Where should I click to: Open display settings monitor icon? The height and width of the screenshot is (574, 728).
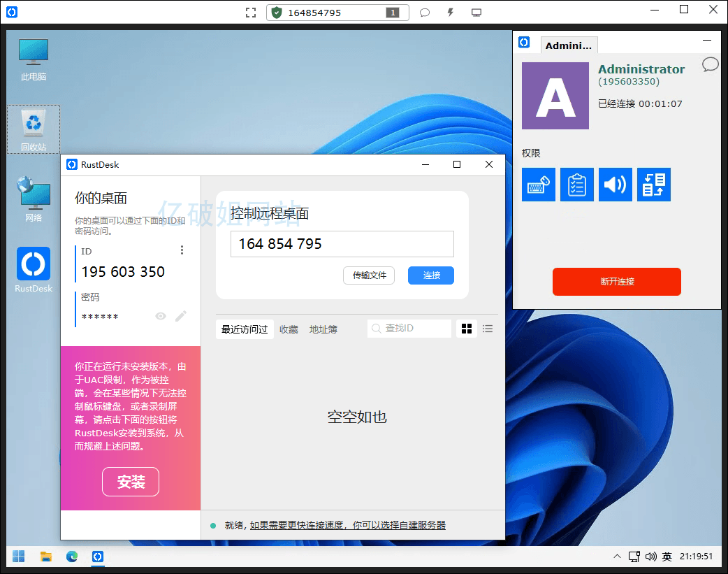476,13
